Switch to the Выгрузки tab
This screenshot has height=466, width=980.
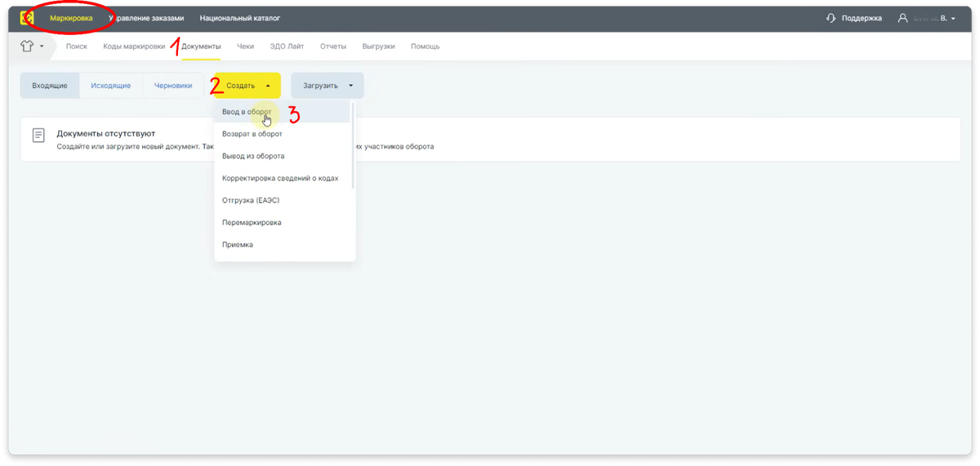378,47
